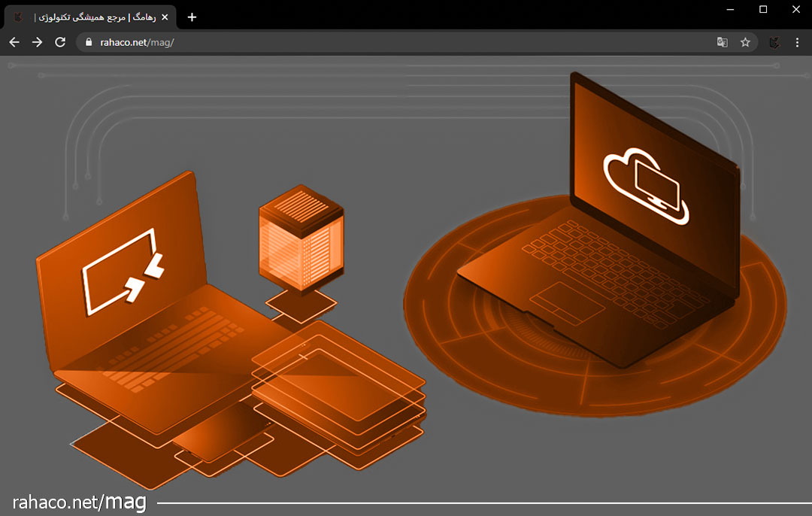Reload the rahaco.net page
This screenshot has height=516, width=812.
[60, 42]
